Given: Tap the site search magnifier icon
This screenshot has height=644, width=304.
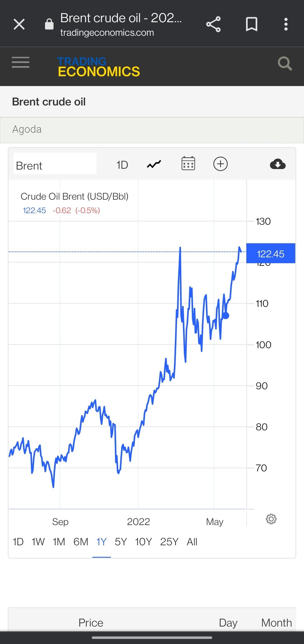Looking at the screenshot, I should [x=285, y=64].
